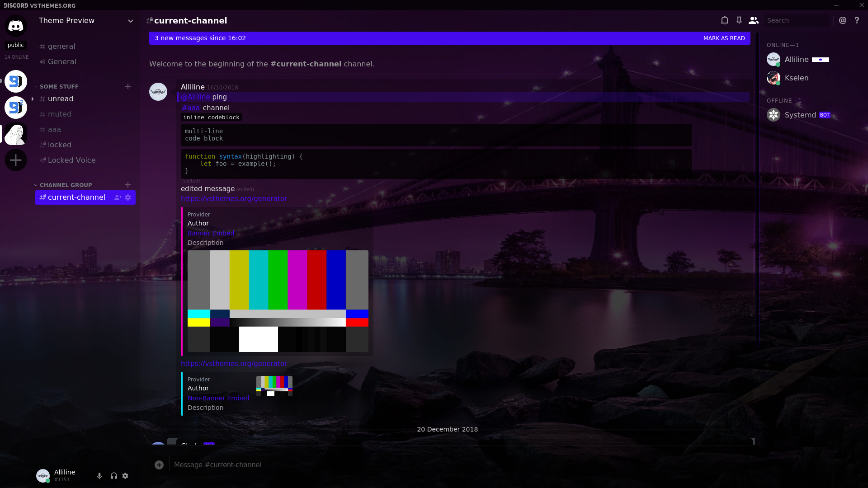Screen dimensions: 868x488
Task: Create channel in SOME STUFF category
Action: 128,86
